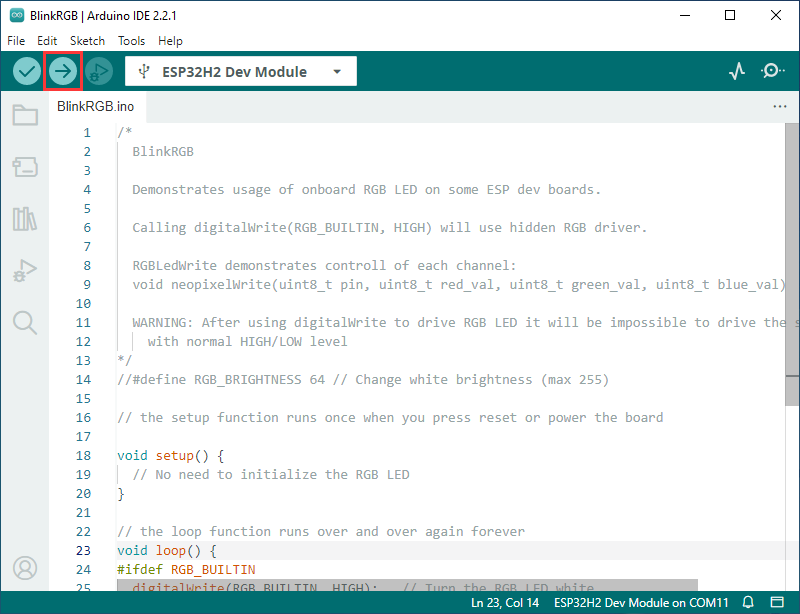Click 'BlinkRGB' text on line 2
This screenshot has height=614, width=800.
tap(163, 152)
